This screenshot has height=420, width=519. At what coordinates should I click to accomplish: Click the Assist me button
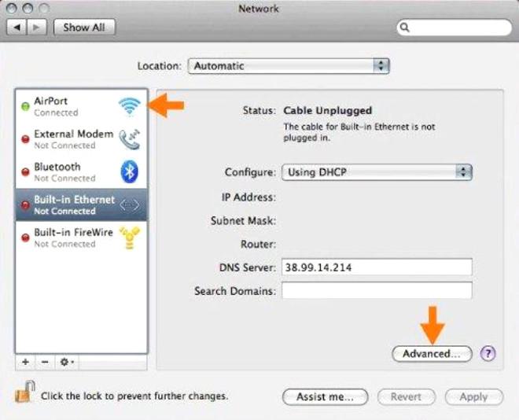325,396
